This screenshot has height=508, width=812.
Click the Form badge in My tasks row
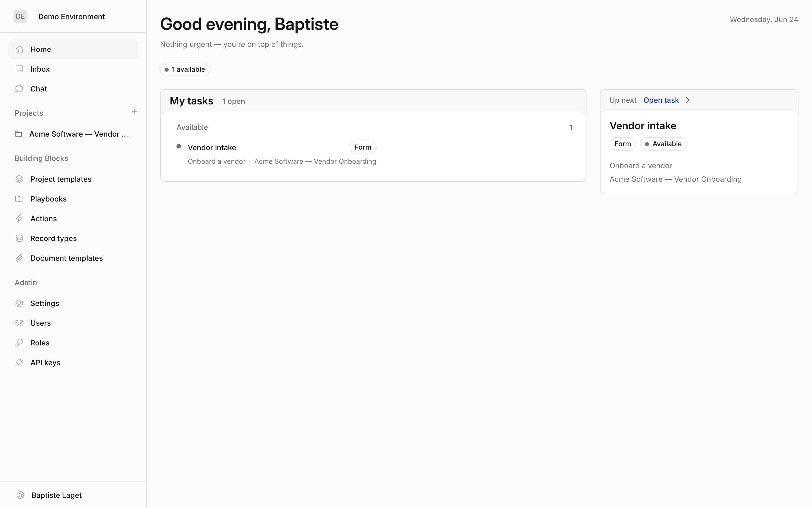pyautogui.click(x=363, y=147)
